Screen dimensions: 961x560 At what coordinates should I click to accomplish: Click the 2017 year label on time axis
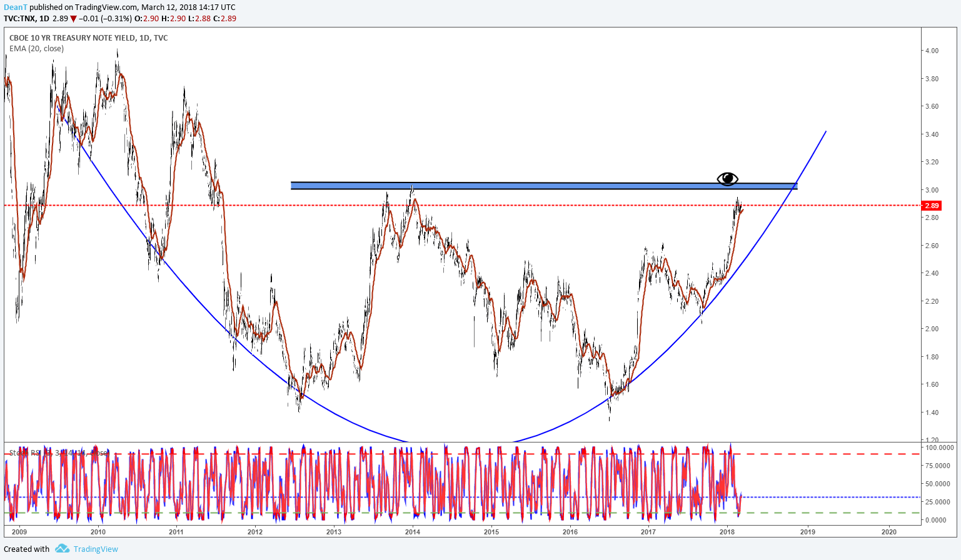point(648,532)
